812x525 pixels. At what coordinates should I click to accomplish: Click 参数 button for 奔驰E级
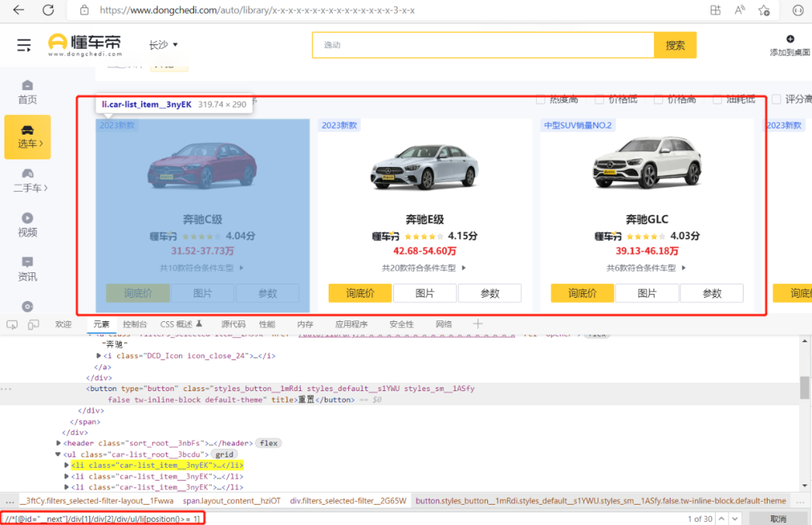tap(489, 293)
